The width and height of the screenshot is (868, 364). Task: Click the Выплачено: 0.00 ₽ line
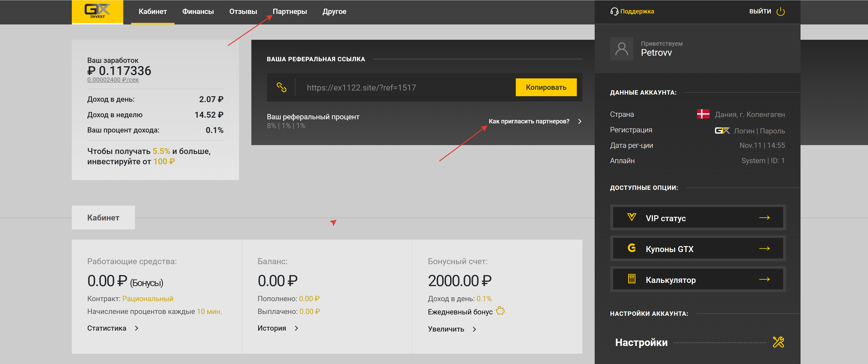(x=289, y=311)
